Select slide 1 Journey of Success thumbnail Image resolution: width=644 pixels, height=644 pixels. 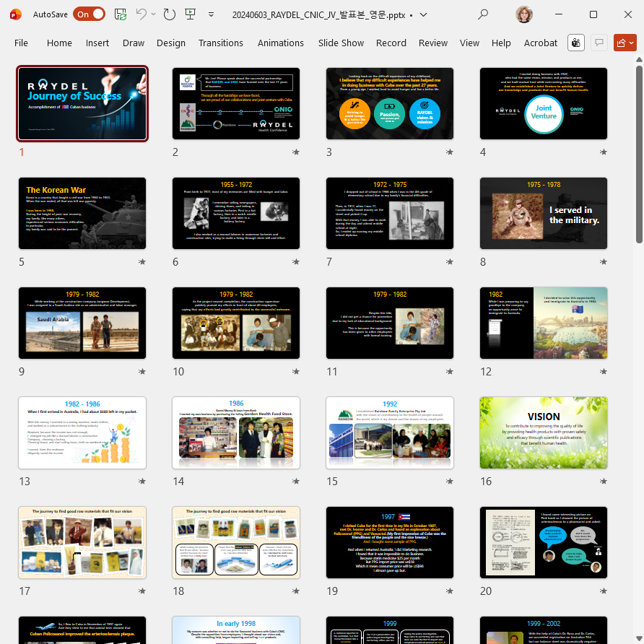click(x=82, y=103)
